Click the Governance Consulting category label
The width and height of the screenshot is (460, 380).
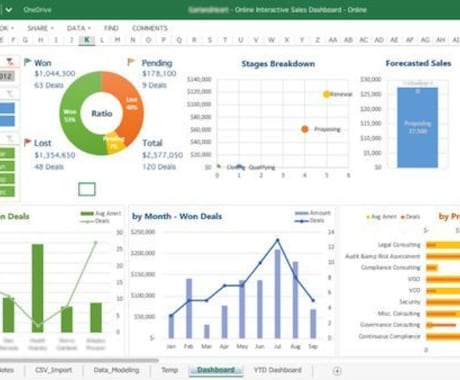[x=390, y=324]
